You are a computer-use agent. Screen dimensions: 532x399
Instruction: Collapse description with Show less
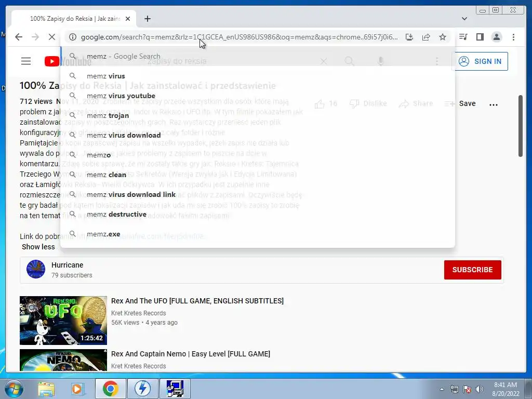(38, 247)
